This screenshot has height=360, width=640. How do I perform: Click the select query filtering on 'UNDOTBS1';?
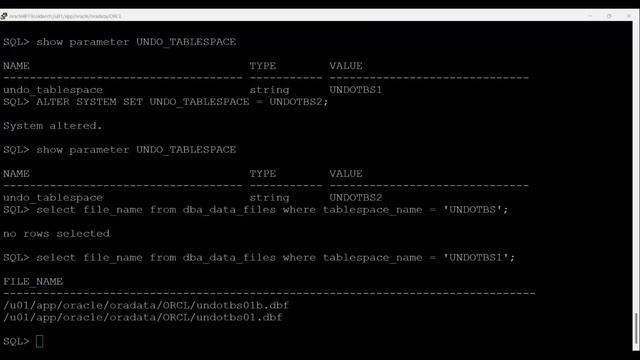[x=276, y=258]
